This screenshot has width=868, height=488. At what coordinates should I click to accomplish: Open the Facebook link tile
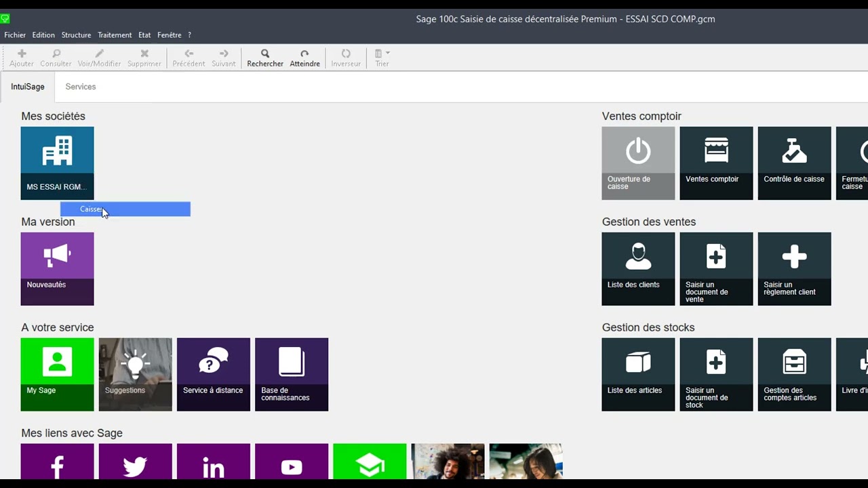(x=58, y=462)
